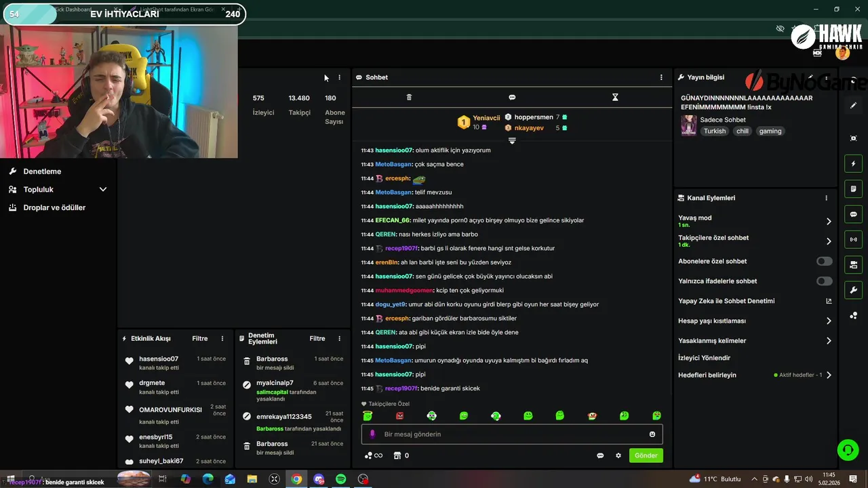Open Google Chrome from the taskbar
Viewport: 868px width, 488px height.
[296, 479]
